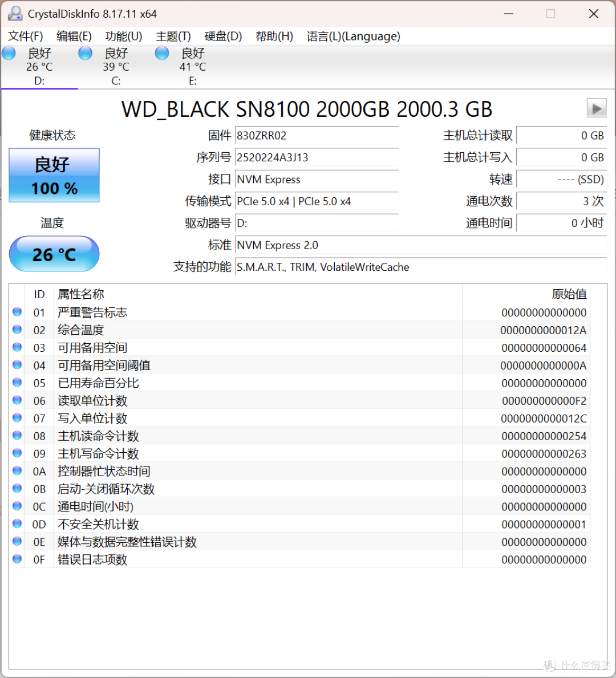Click status orb of row 08 主机读命令计数
The height and width of the screenshot is (678, 616).
pyautogui.click(x=17, y=436)
